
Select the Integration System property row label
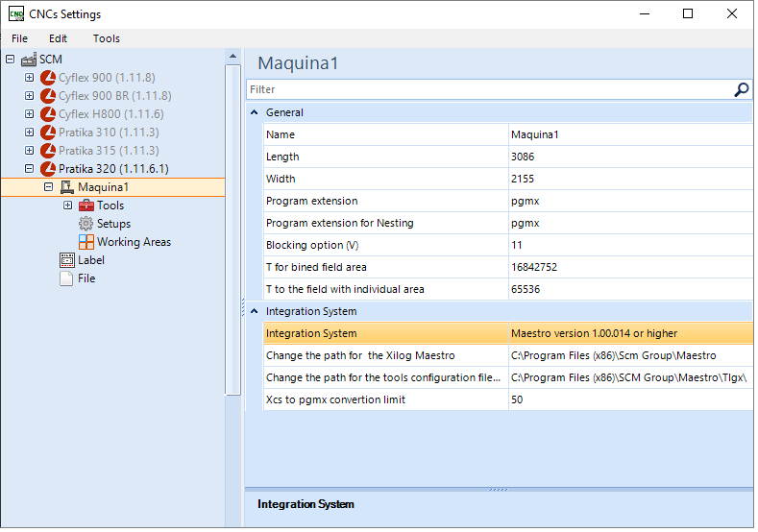tap(311, 333)
